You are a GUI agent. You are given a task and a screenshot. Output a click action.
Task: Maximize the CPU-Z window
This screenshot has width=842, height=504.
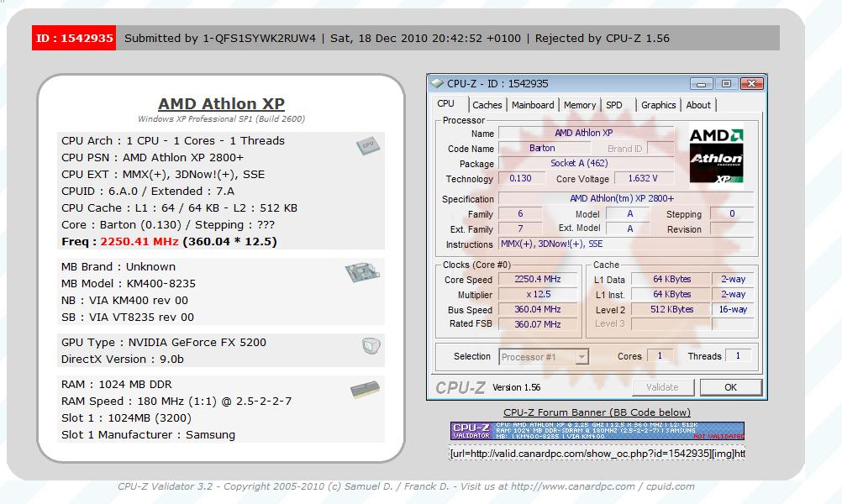(x=726, y=84)
